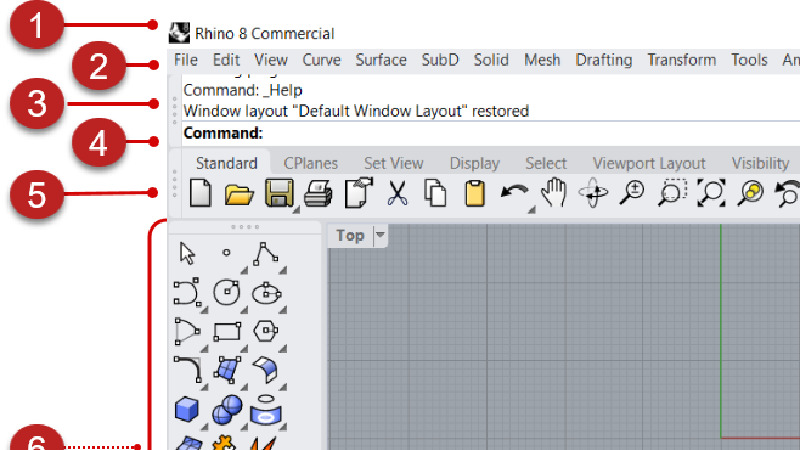
Task: Cut selection with the scissors icon
Action: click(x=397, y=193)
